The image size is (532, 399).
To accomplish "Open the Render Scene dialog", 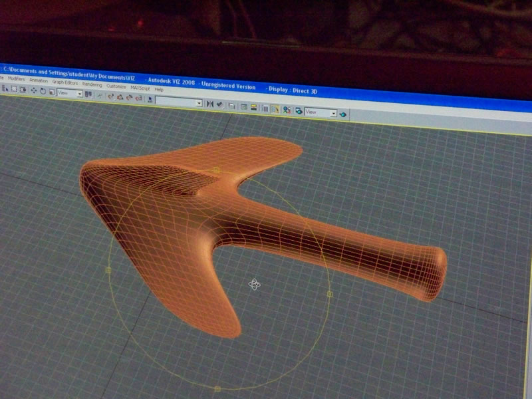I will tap(299, 111).
